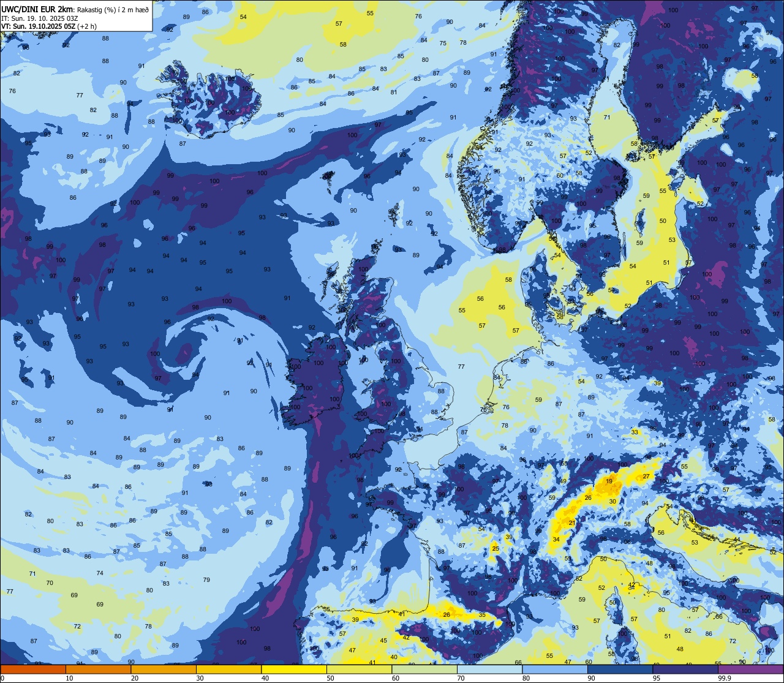Click the humidity value '34' in the western Alps

pos(556,540)
